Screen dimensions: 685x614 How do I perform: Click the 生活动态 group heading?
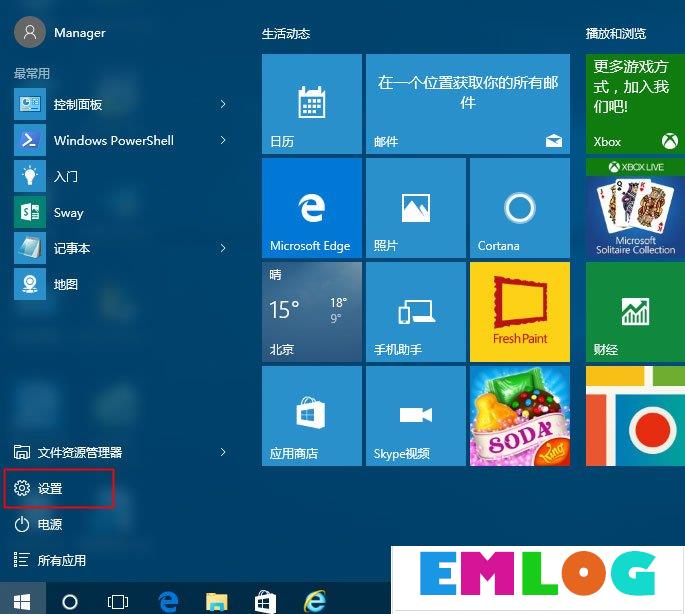tap(286, 34)
